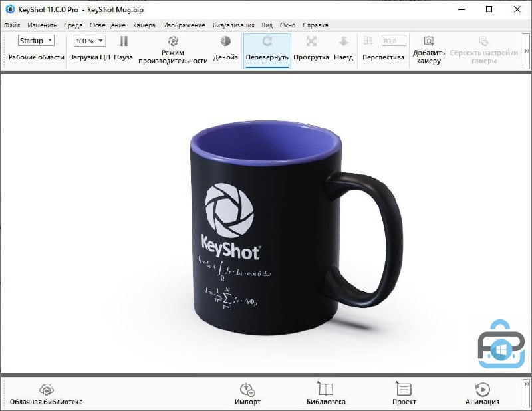Screen dimensions: 532x411
Task: Expand the 100 % CPU usage dropdown
Action: pyautogui.click(x=90, y=41)
